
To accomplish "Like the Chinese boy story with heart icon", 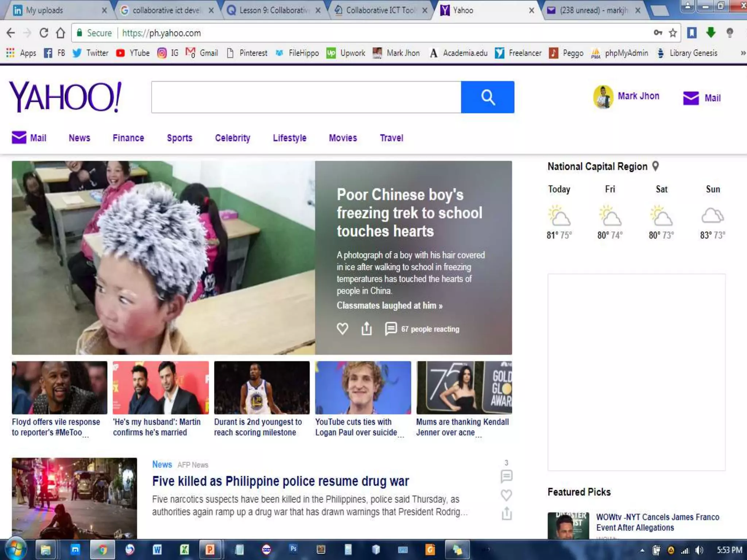I will [x=342, y=328].
